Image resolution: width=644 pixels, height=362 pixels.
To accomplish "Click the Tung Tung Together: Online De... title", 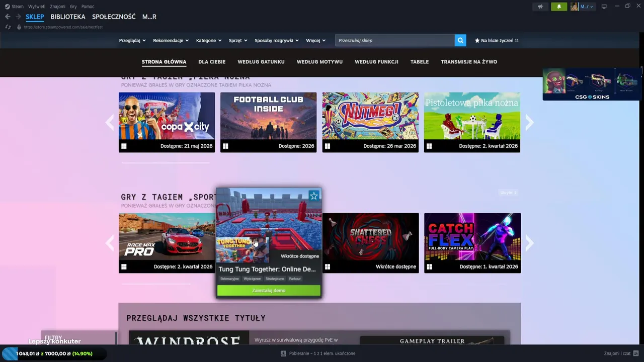I will click(267, 269).
